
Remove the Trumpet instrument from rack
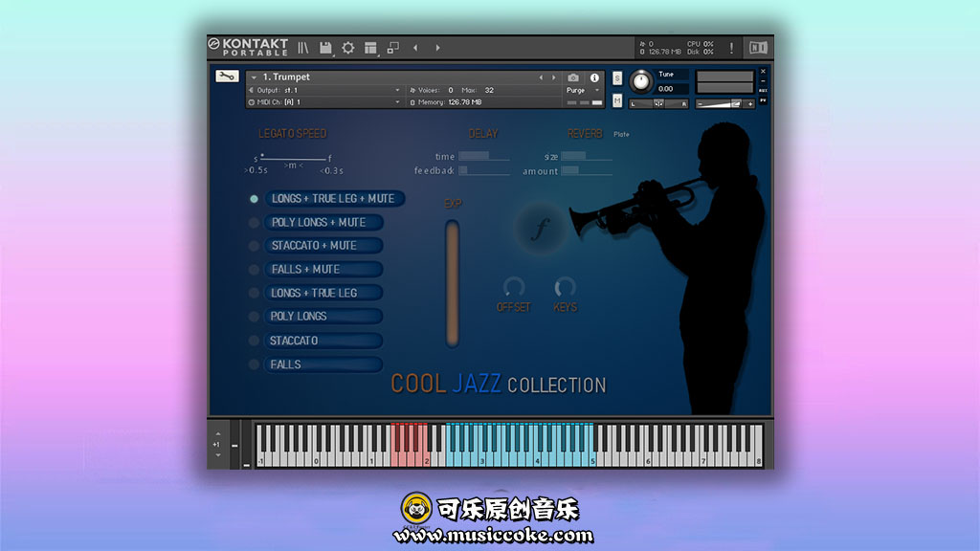(763, 71)
